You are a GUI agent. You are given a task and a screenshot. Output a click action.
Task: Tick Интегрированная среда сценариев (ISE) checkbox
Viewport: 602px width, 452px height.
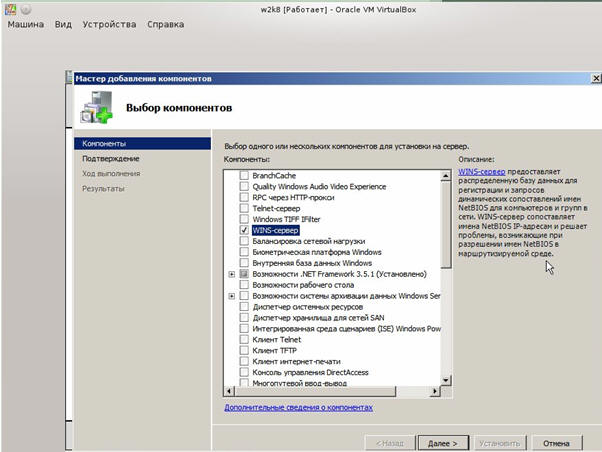click(244, 329)
